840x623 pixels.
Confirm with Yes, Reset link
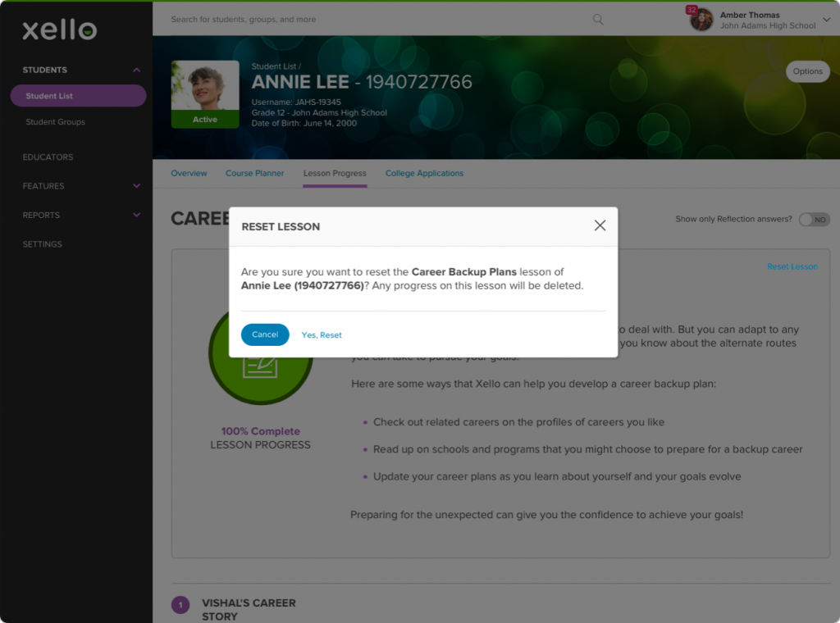[x=322, y=335]
